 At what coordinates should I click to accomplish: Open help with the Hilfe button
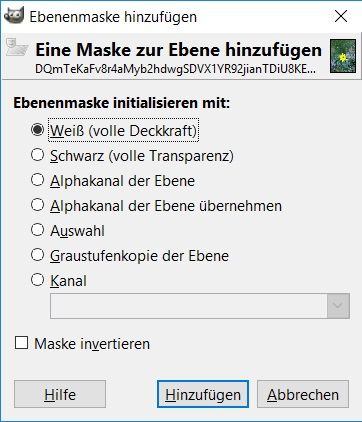(60, 394)
